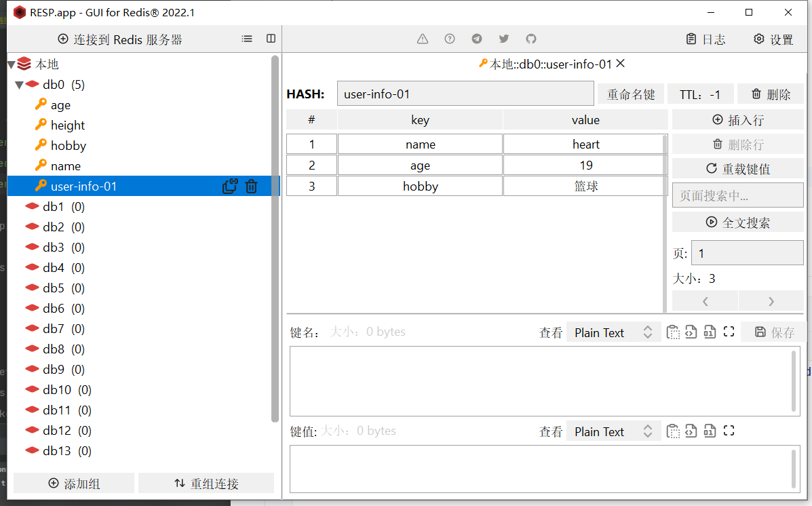Expand key value editor to fullscreen

[729, 431]
